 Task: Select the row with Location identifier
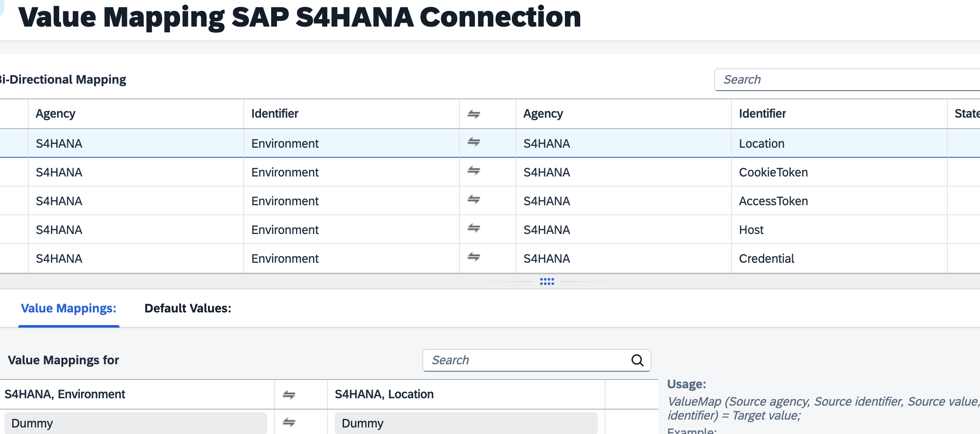tap(761, 143)
